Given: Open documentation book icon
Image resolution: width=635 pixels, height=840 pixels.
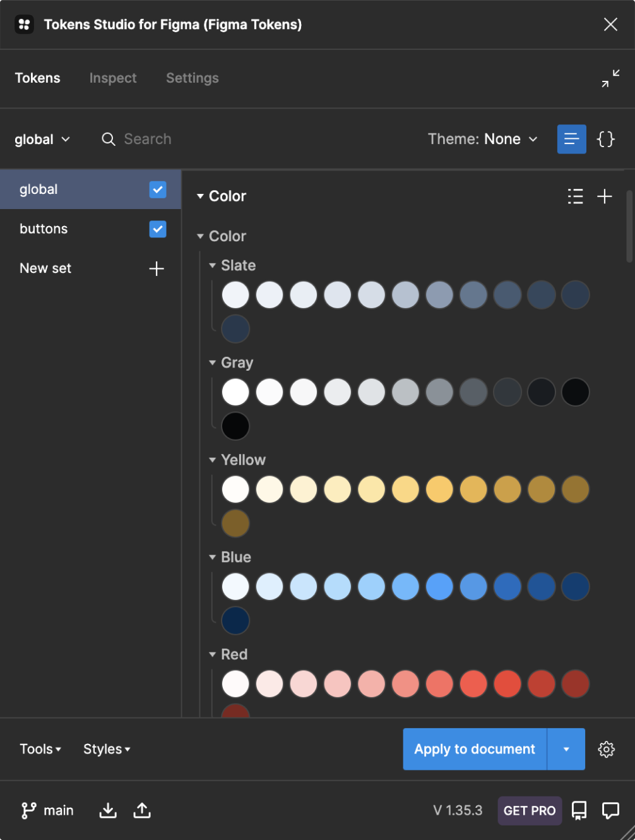Looking at the screenshot, I should click(579, 810).
